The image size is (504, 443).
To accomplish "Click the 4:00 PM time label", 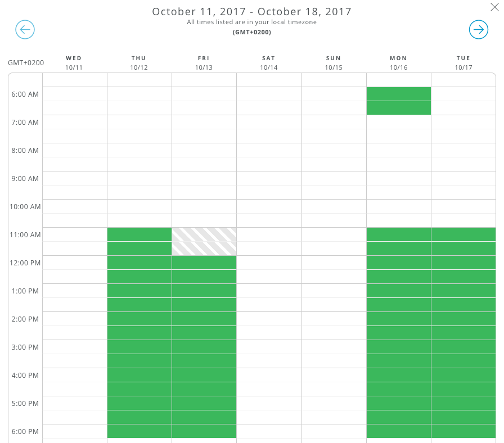I will point(25,375).
